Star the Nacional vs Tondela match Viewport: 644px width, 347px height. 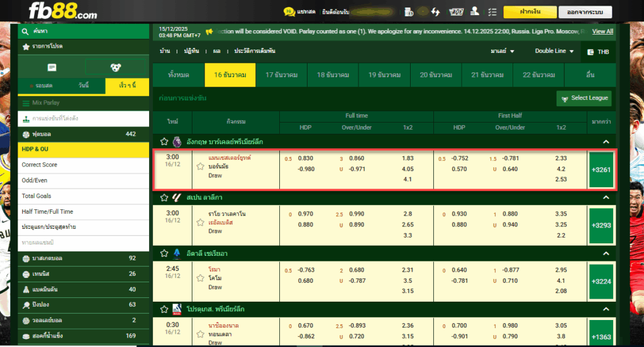(201, 334)
